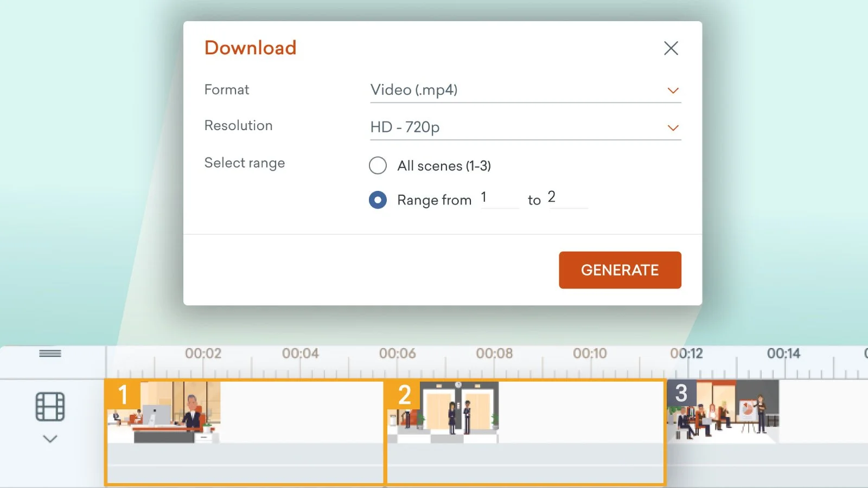Collapse the timeline with the down chevron
This screenshot has height=488, width=868.
50,439
